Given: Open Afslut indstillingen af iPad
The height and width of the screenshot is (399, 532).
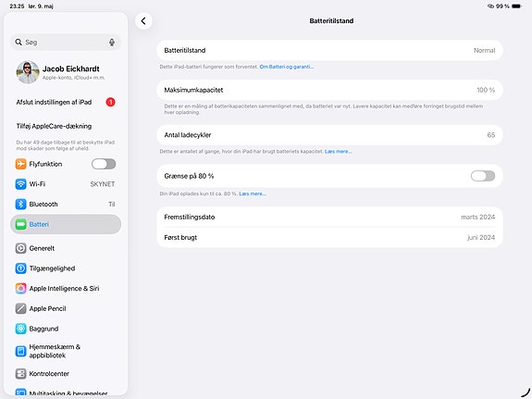Looking at the screenshot, I should coord(66,102).
